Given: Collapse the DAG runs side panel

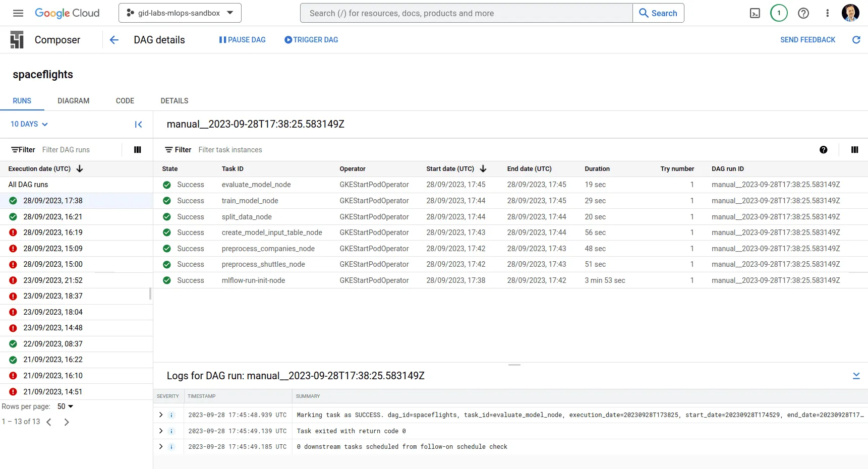Looking at the screenshot, I should click(x=138, y=125).
